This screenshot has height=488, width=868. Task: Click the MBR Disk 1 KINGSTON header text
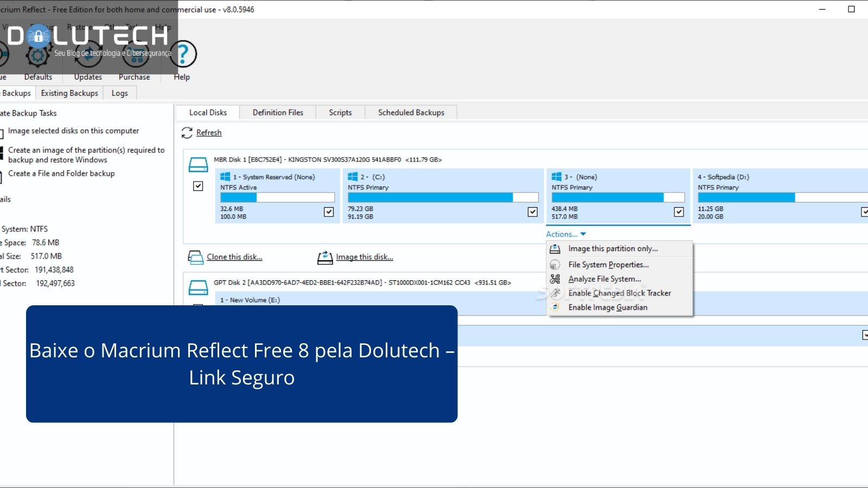click(328, 159)
